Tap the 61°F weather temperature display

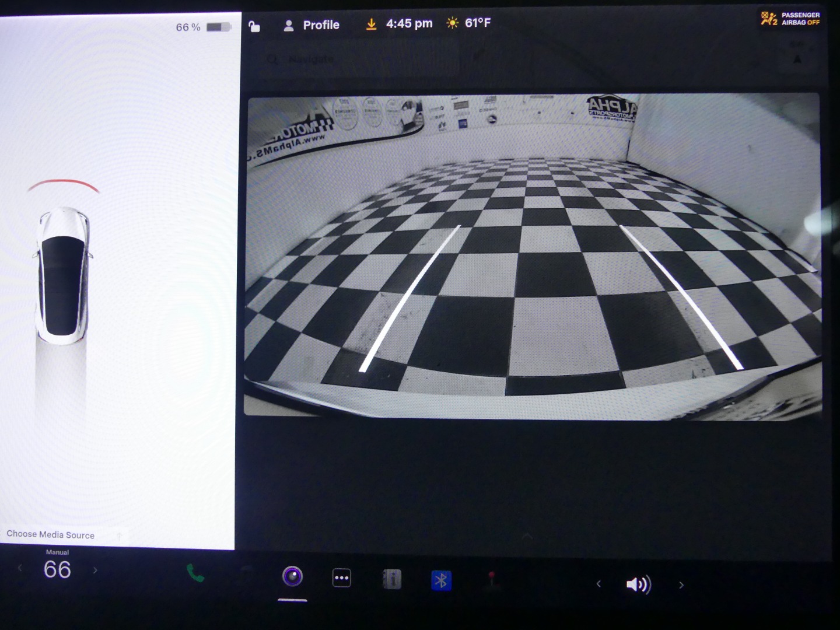tap(470, 23)
